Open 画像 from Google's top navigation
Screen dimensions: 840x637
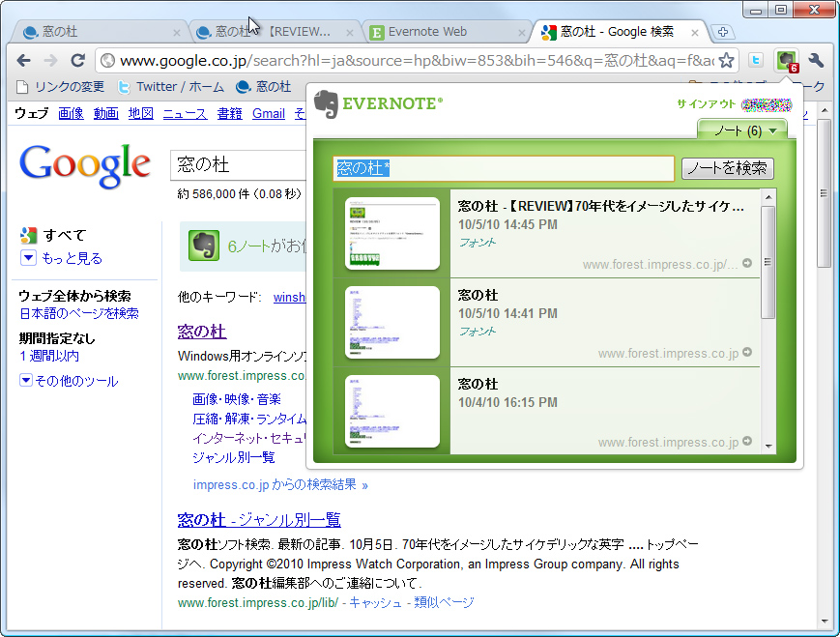coord(71,113)
